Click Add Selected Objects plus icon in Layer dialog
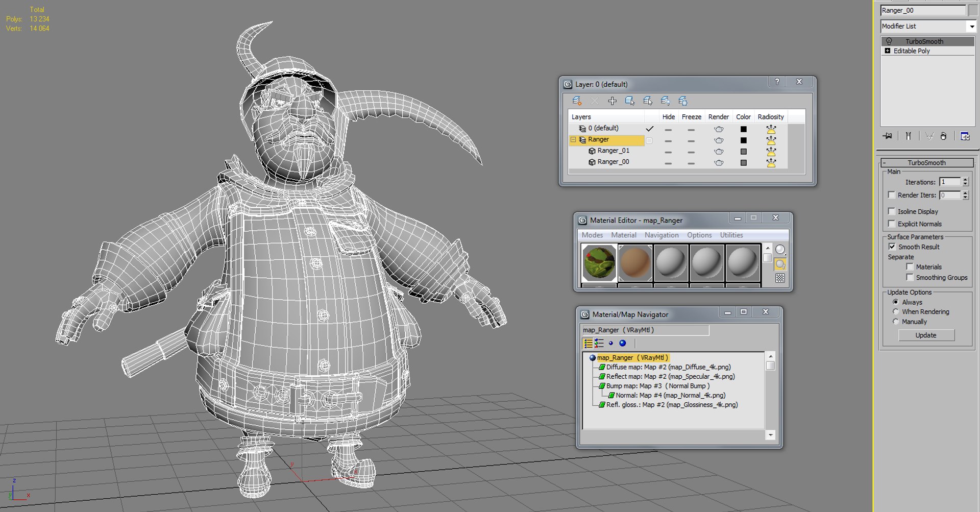980x512 pixels. pyautogui.click(x=612, y=101)
